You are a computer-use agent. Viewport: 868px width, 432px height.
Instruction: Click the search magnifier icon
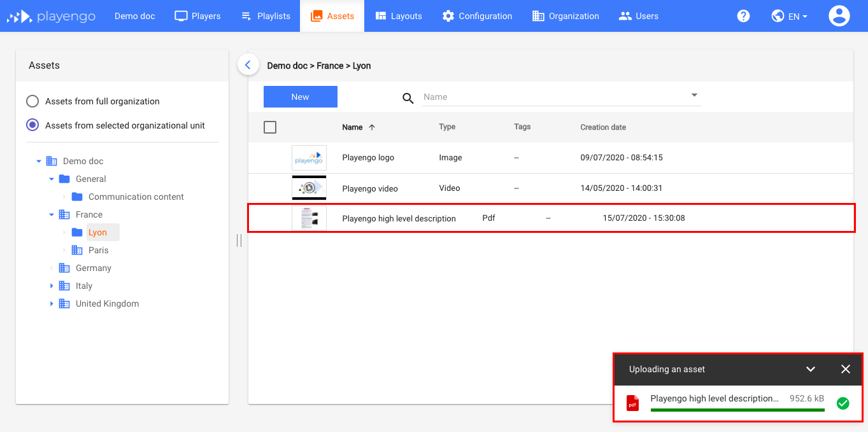click(408, 98)
